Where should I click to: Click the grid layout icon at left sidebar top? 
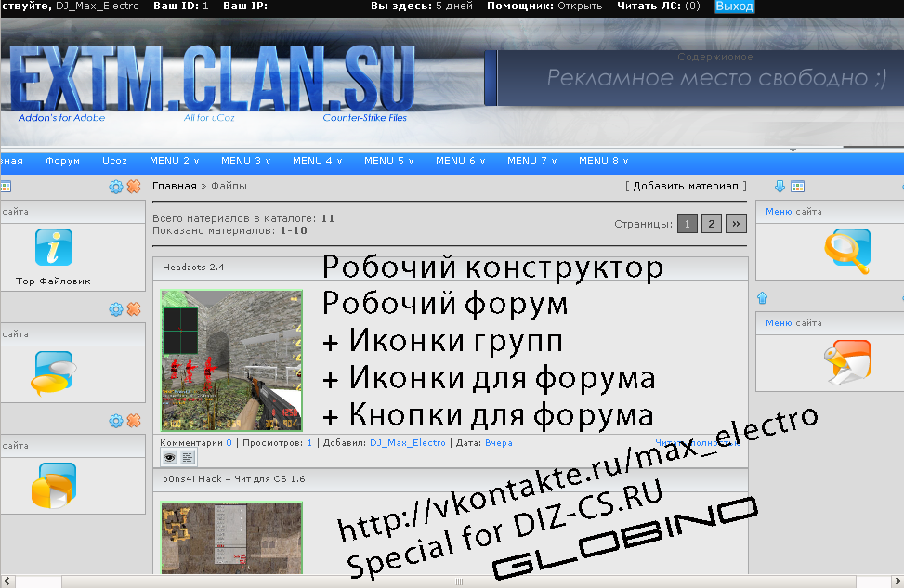[6, 186]
